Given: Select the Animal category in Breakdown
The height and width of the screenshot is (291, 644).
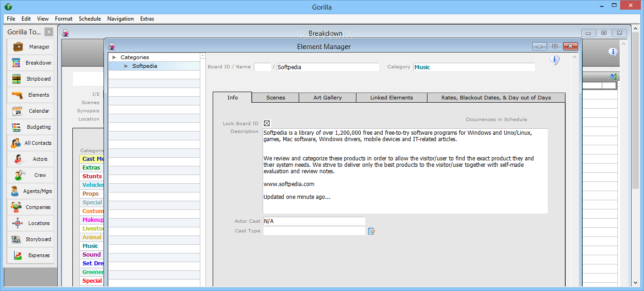Looking at the screenshot, I should 92,237.
